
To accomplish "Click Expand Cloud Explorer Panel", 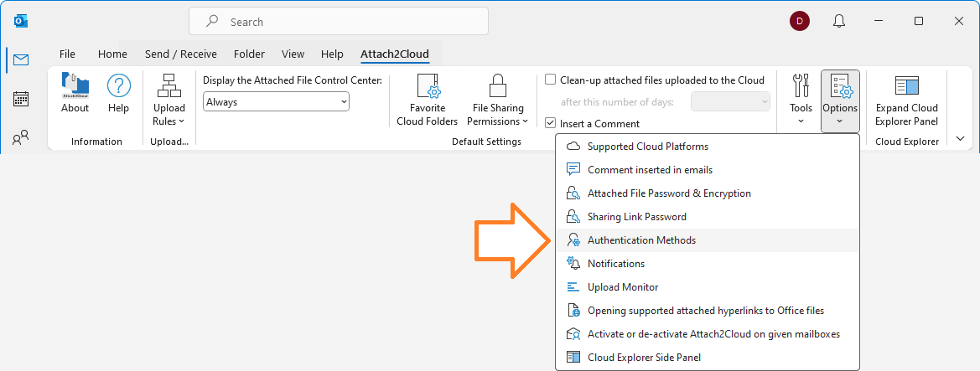I will click(x=907, y=100).
